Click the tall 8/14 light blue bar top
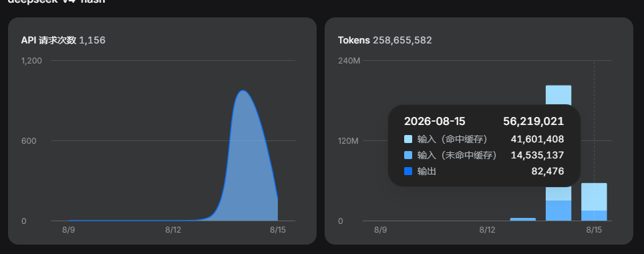 558,94
